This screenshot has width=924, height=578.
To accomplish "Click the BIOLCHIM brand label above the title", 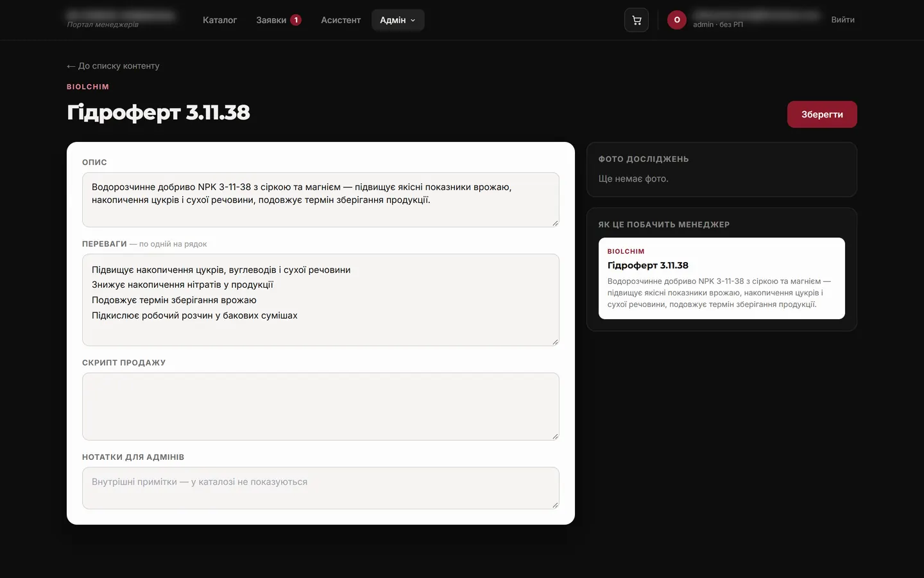I will click(88, 87).
